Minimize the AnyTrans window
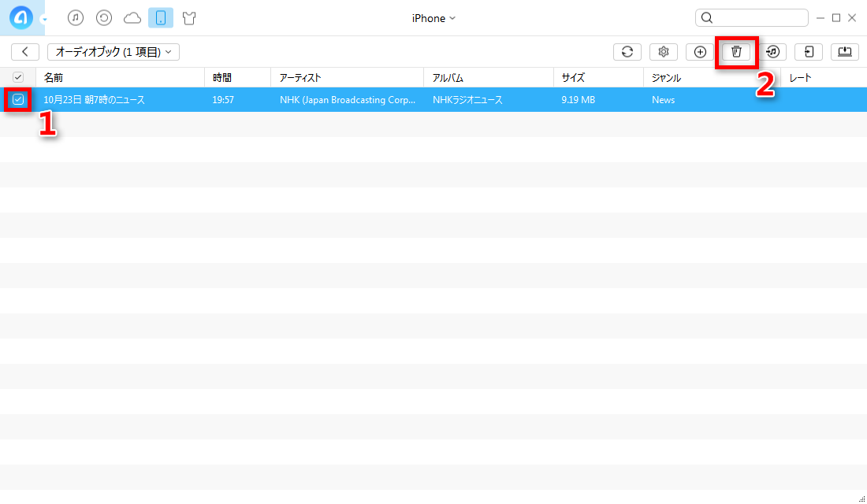867x504 pixels. [x=820, y=18]
